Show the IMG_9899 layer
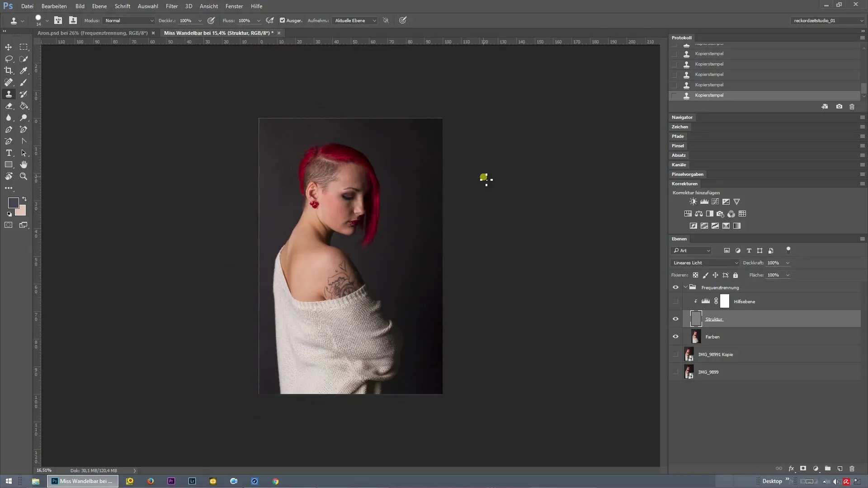This screenshot has height=488, width=868. 675,372
